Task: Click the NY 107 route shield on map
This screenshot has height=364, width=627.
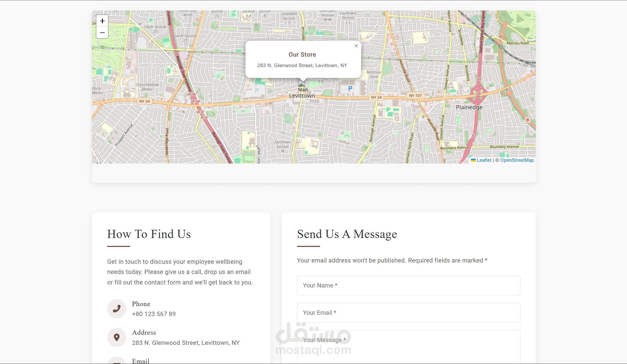Action: click(415, 96)
